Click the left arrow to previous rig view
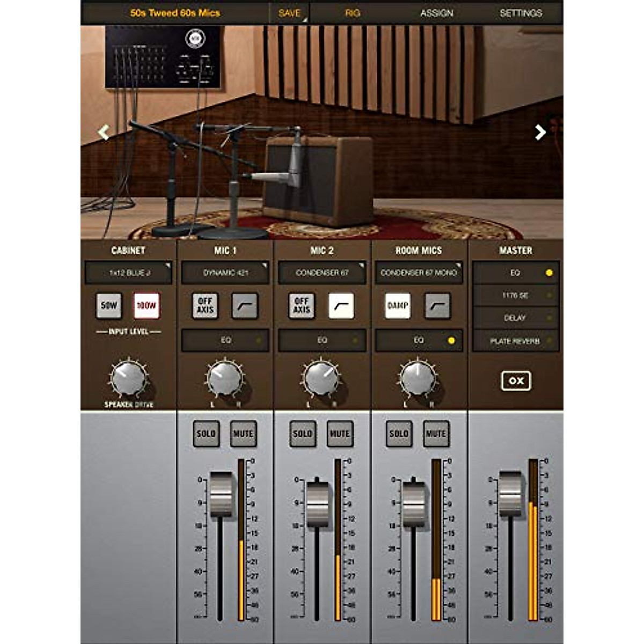This screenshot has width=644, height=644. click(104, 132)
